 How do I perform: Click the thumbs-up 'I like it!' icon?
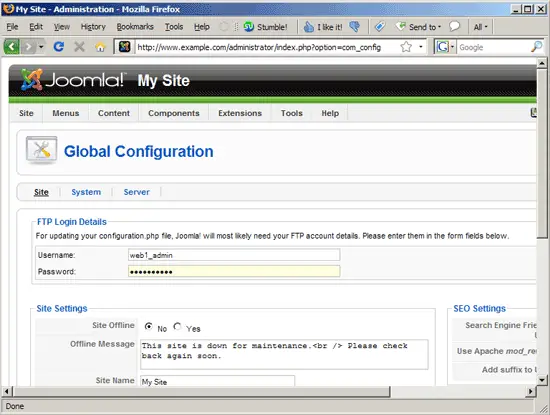pos(308,27)
